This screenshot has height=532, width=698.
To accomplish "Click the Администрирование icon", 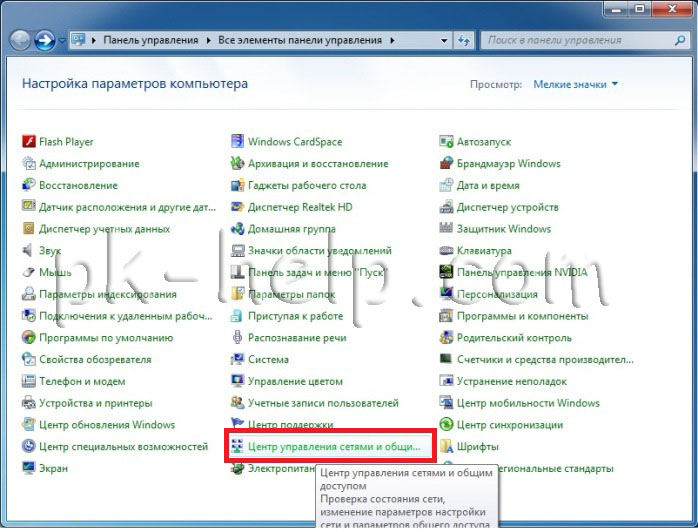I will point(28,163).
